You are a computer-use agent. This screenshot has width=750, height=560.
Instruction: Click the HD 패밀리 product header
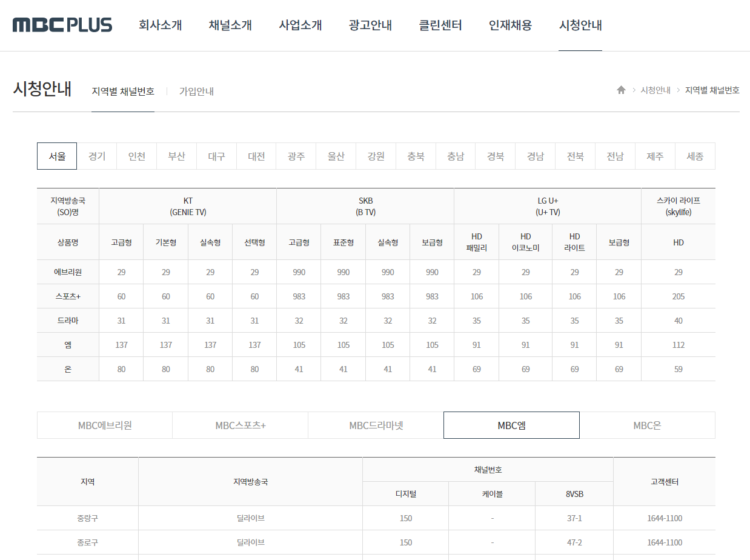(477, 242)
